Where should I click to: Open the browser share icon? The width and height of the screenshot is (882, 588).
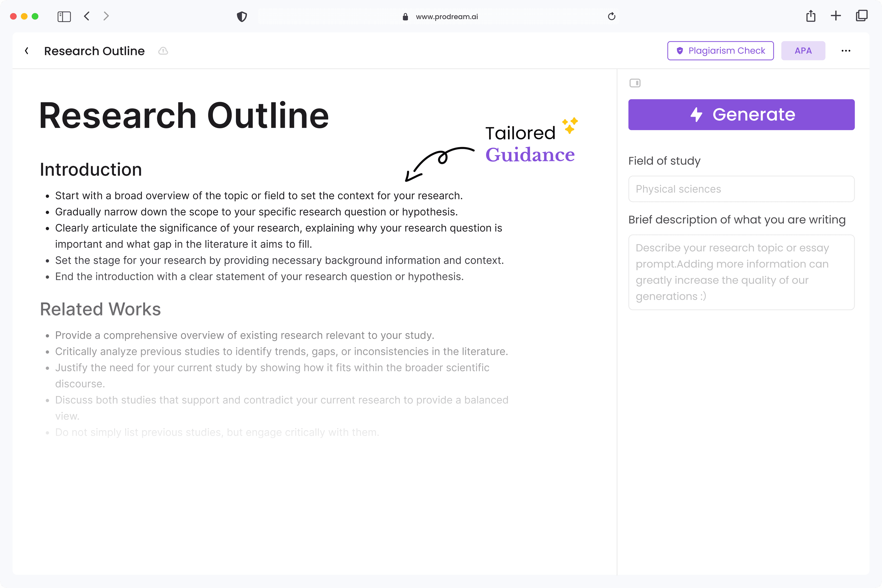tap(811, 16)
